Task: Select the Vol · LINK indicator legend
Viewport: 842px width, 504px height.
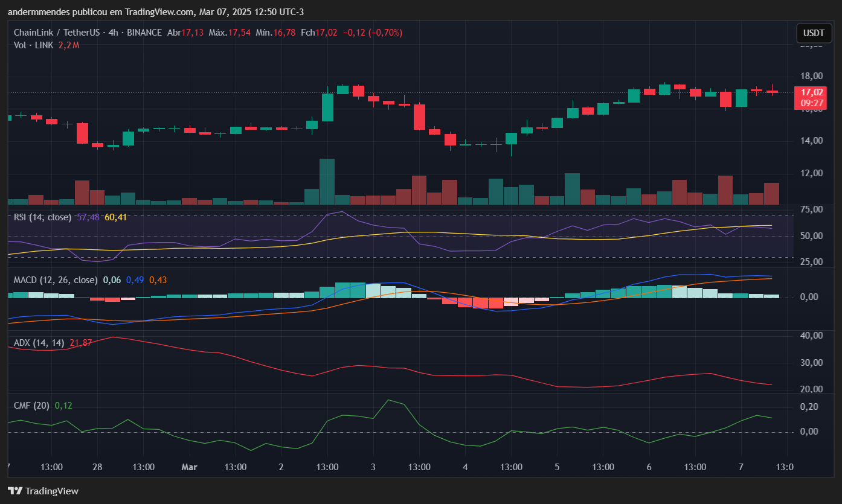Action: click(34, 45)
